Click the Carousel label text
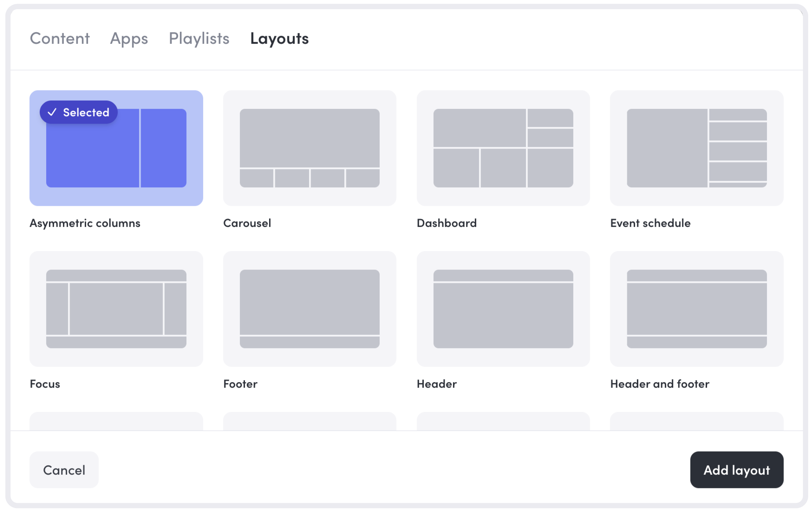This screenshot has height=518, width=812. coord(247,223)
